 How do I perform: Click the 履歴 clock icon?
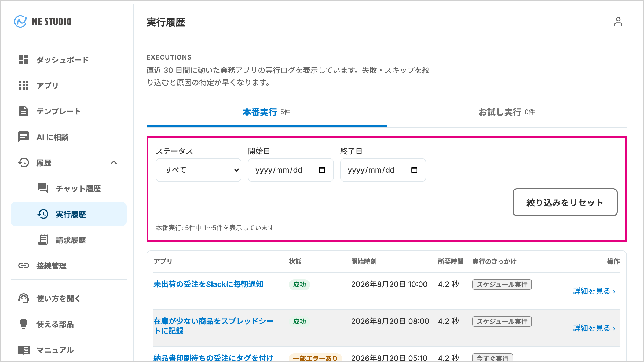coord(24,162)
